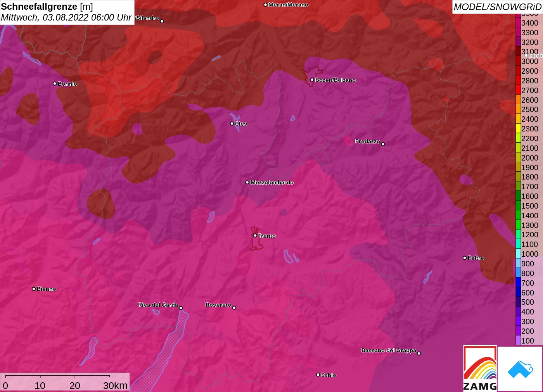The image size is (543, 392).
Task: Click the legend value 2900
Action: [x=530, y=71]
